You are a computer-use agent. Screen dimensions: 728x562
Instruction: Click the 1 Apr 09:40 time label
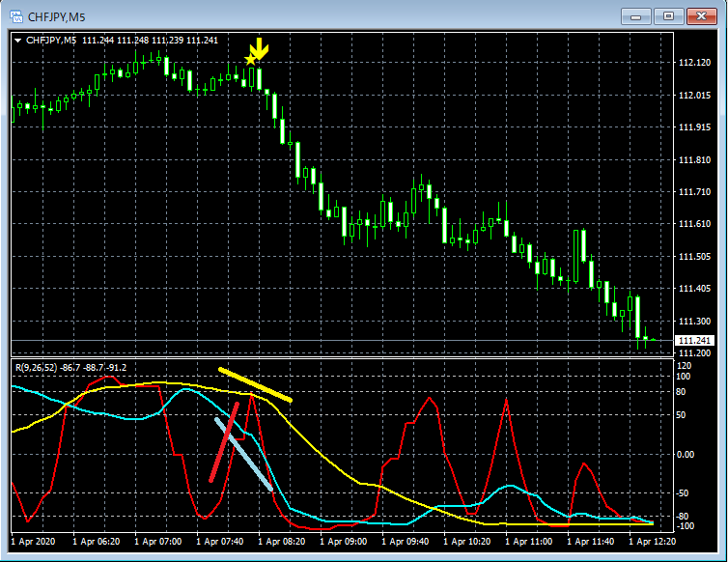click(405, 542)
